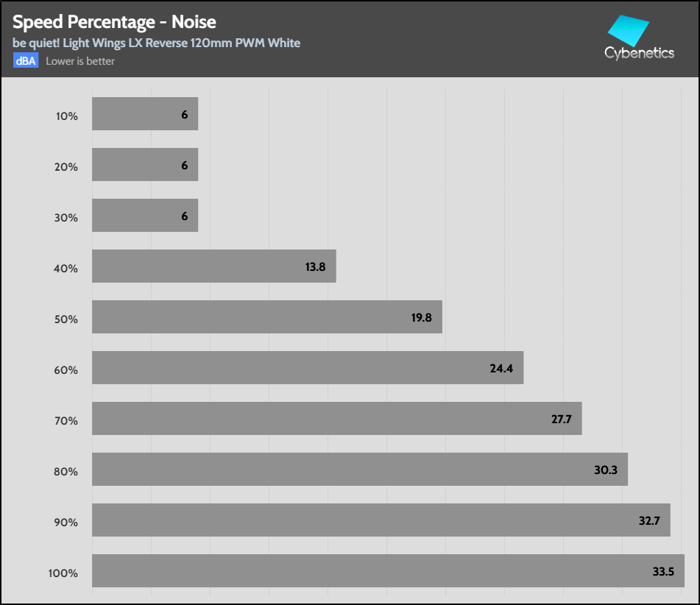Select the 60% bar showing 24.4
The image size is (700, 605).
tap(307, 368)
